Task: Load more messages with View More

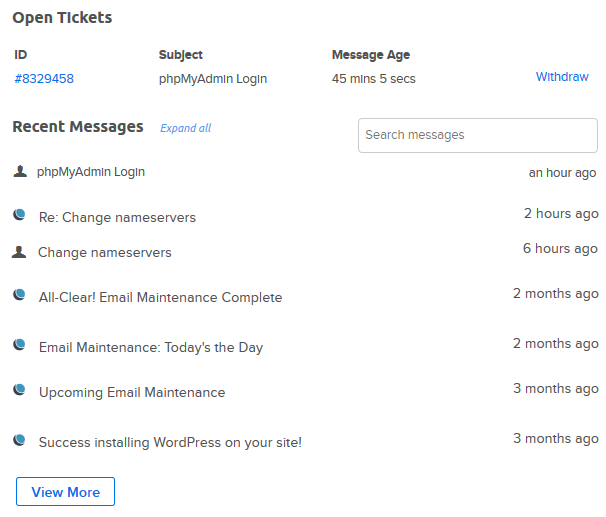Action: [x=65, y=491]
